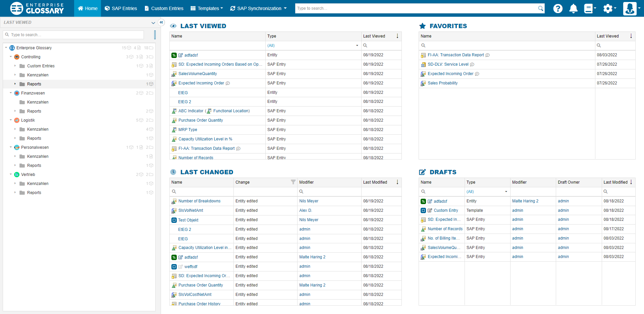Click the Vertrieb area icon in tree
644x314 pixels.
(17, 175)
